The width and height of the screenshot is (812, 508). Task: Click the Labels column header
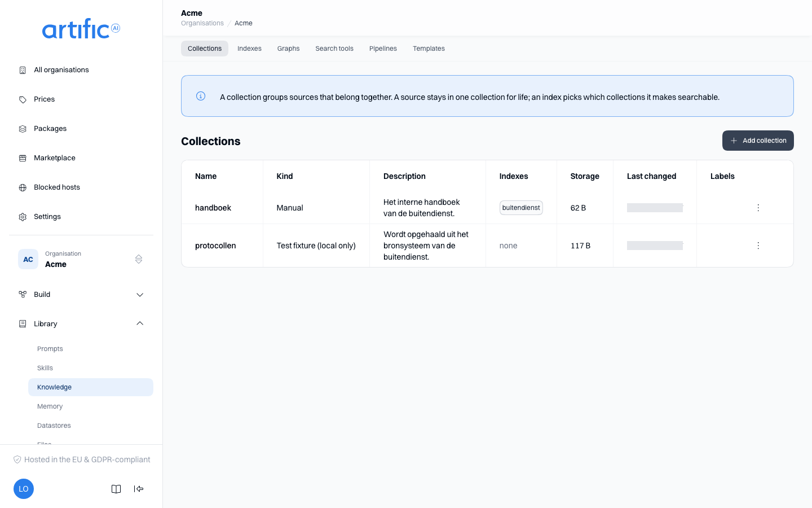tap(722, 176)
